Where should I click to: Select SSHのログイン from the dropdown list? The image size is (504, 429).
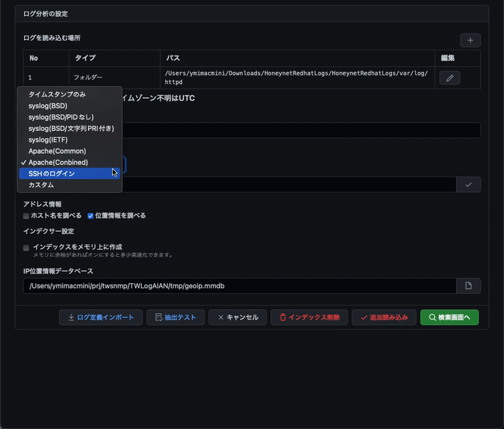52,174
